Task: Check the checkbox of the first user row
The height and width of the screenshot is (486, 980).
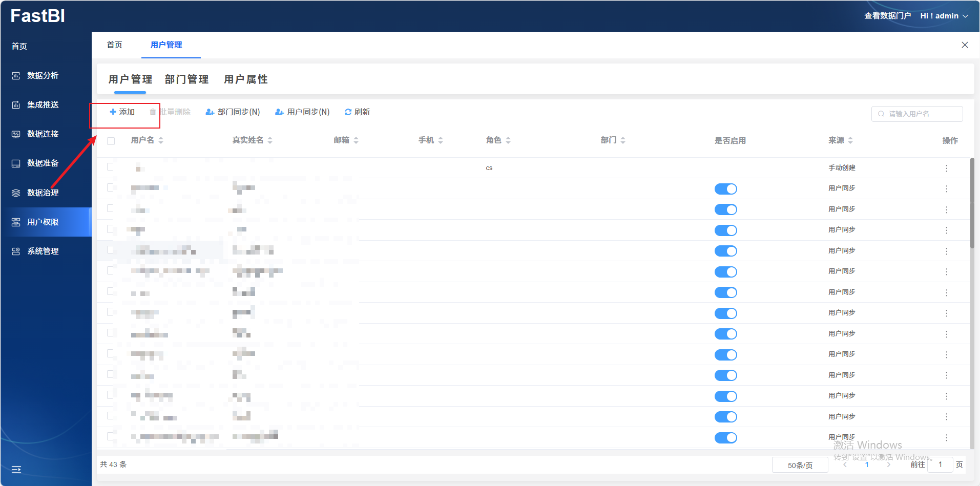Action: [x=110, y=167]
